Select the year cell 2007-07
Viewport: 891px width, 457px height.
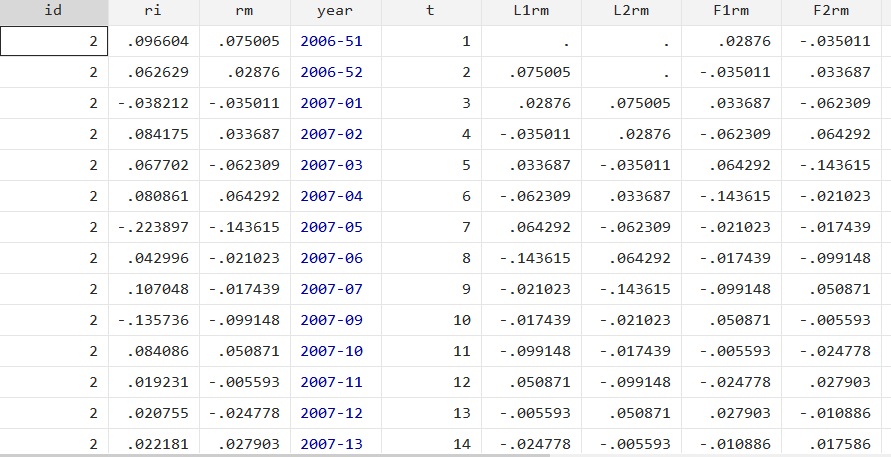(x=335, y=289)
